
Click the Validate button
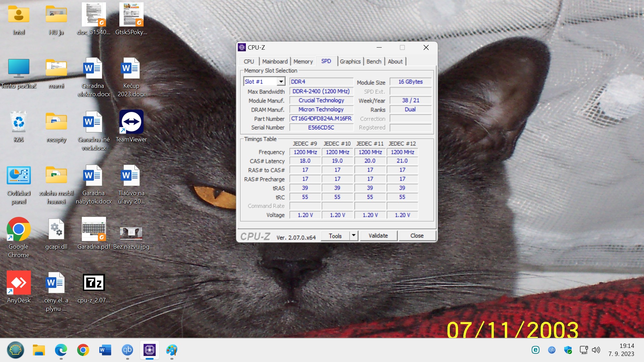[x=378, y=236]
